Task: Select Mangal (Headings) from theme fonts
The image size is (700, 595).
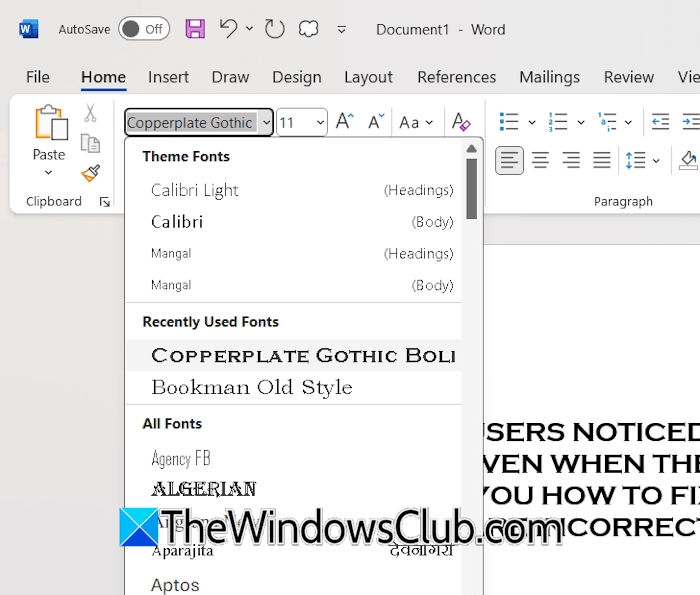Action: pyautogui.click(x=294, y=254)
